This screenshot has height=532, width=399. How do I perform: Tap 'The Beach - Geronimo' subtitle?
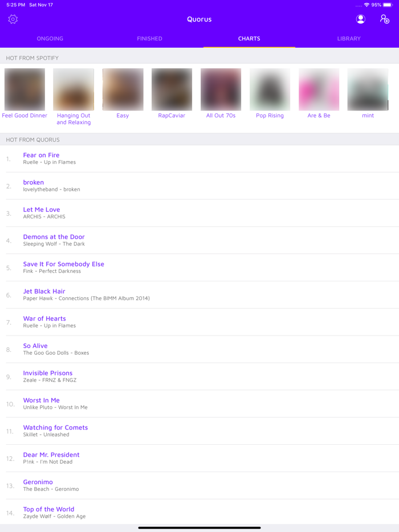pyautogui.click(x=51, y=489)
